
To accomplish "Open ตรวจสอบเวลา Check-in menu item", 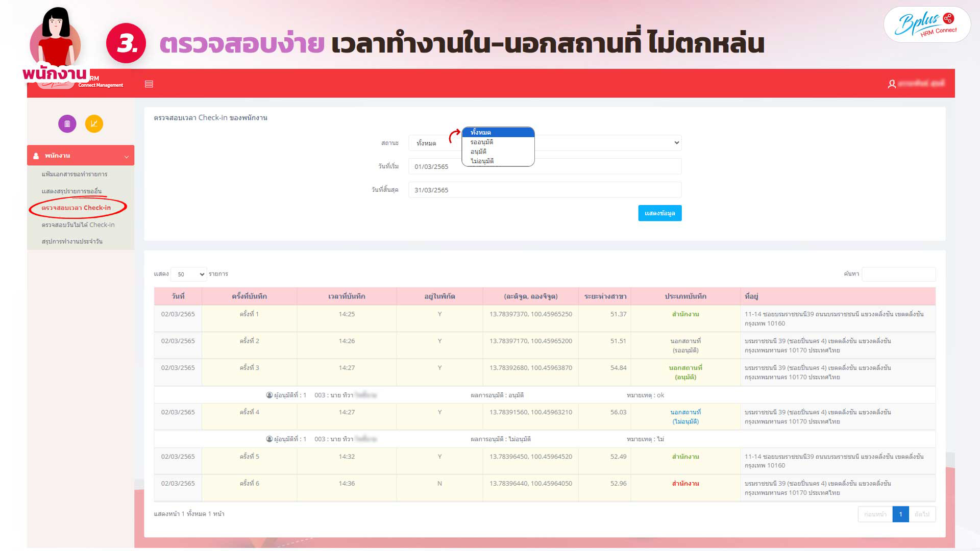I will (76, 208).
